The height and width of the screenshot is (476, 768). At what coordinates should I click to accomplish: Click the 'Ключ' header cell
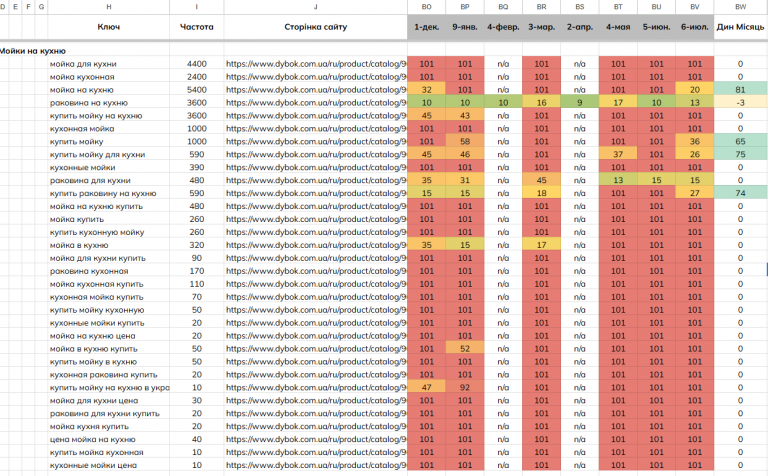tap(109, 27)
